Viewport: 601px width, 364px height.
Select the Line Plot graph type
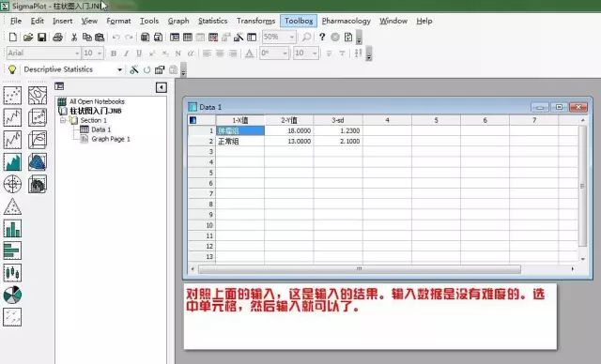point(12,117)
